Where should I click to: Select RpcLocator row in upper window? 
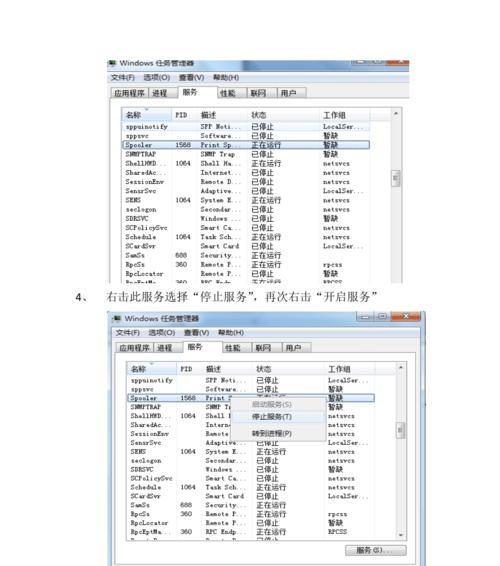point(246,274)
